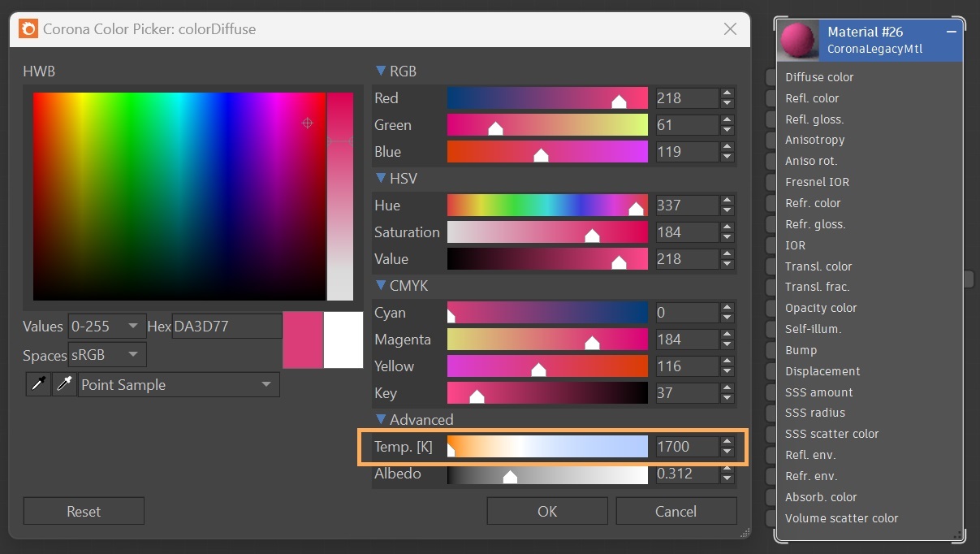Click the Hex color input field
The image size is (980, 554).
coord(226,327)
